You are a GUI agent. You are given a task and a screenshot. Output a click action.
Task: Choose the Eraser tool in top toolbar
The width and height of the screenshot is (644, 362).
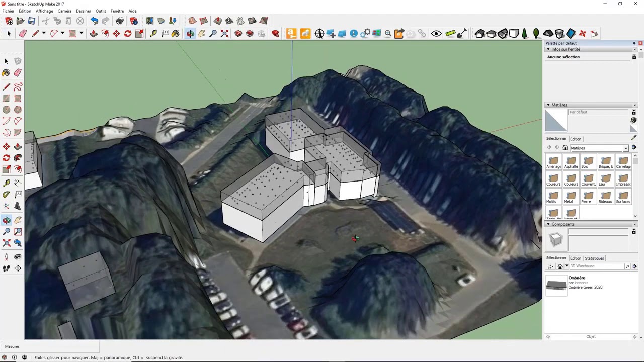click(x=23, y=34)
